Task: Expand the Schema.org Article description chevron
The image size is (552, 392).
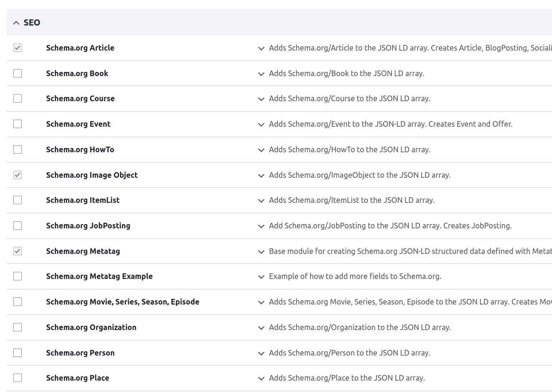Action: 261,49
